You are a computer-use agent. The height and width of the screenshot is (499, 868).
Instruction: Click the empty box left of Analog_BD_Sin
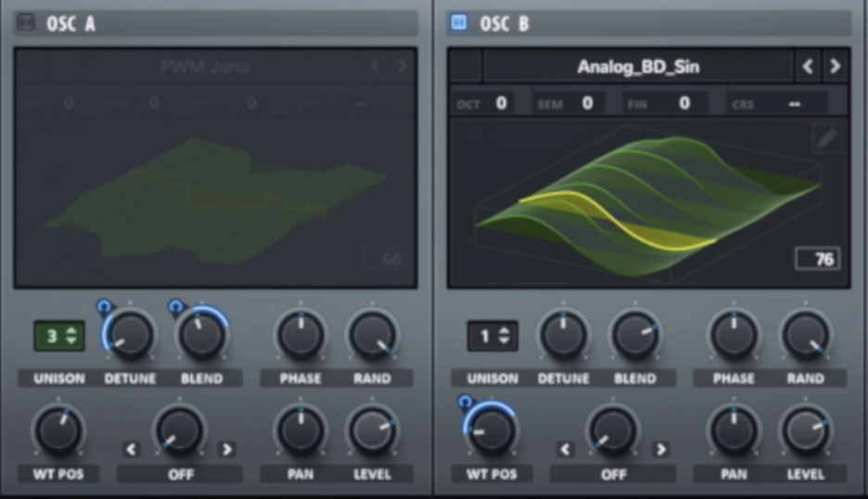point(466,67)
